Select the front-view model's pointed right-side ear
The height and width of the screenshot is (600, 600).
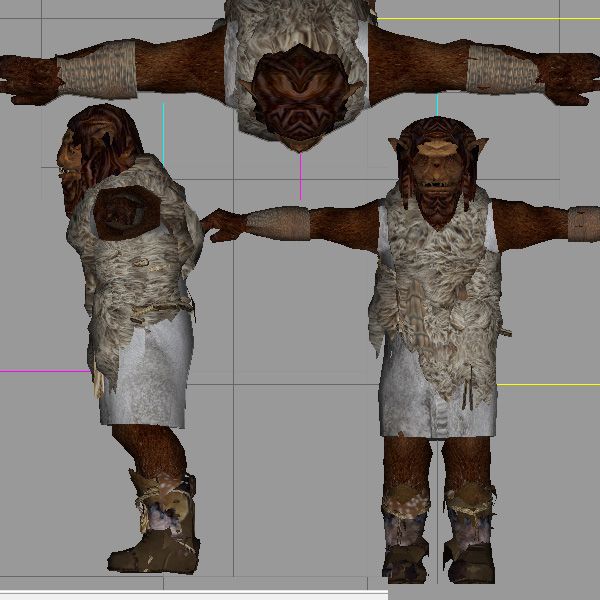point(483,148)
